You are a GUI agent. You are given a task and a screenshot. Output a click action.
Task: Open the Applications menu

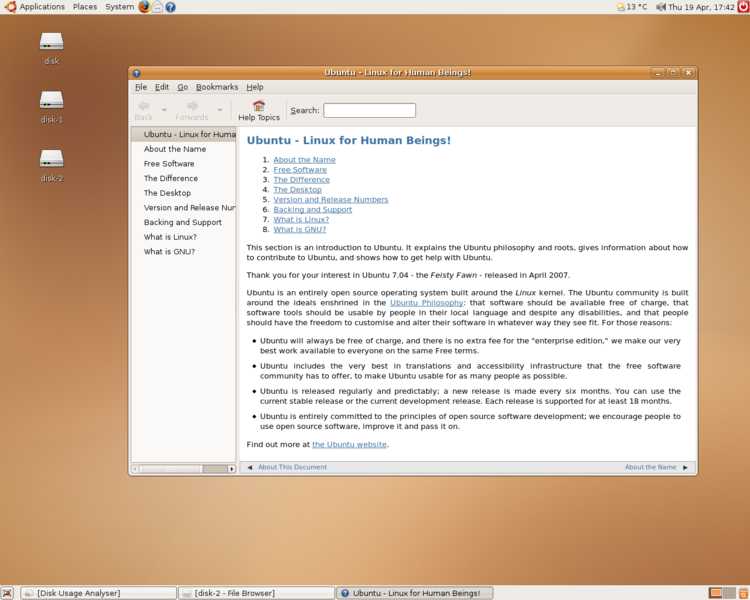(x=35, y=7)
